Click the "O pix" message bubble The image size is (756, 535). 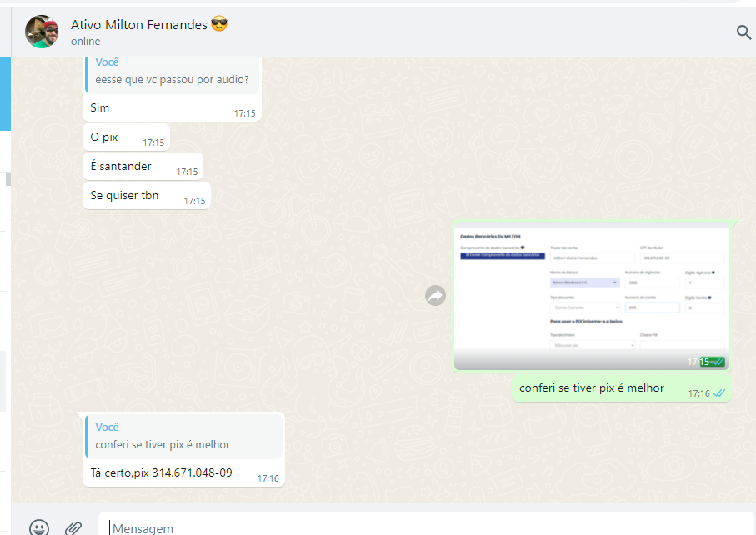pyautogui.click(x=104, y=137)
